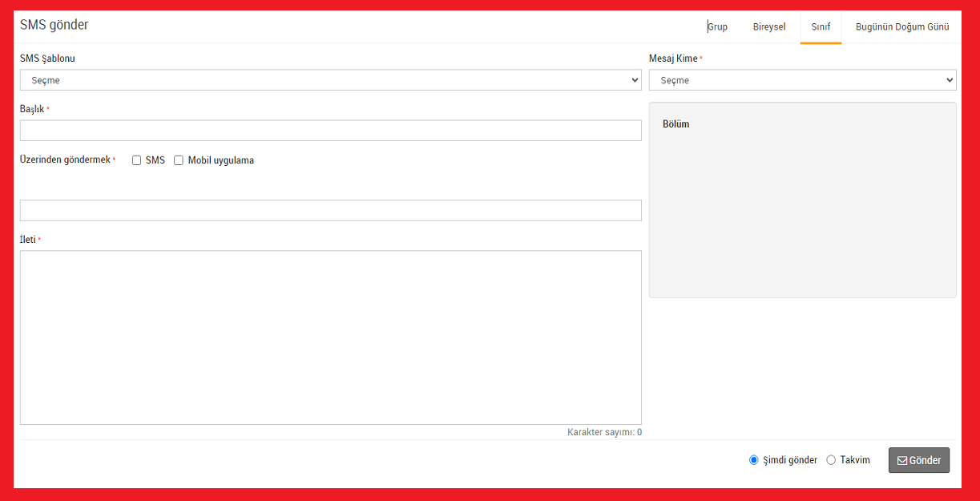980x501 pixels.
Task: Click the Karakter sayımı counter text
Action: tap(604, 433)
